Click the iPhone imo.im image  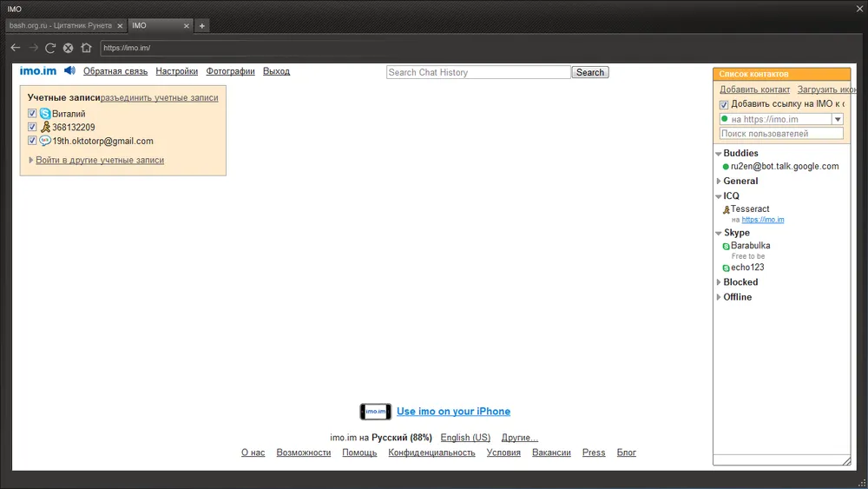(x=375, y=412)
